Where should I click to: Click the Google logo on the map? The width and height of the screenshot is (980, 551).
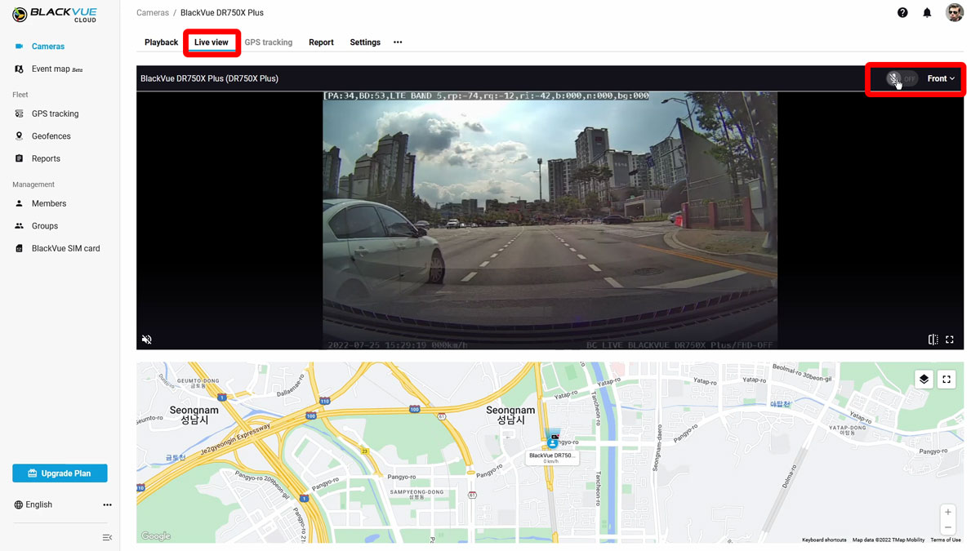coord(155,536)
